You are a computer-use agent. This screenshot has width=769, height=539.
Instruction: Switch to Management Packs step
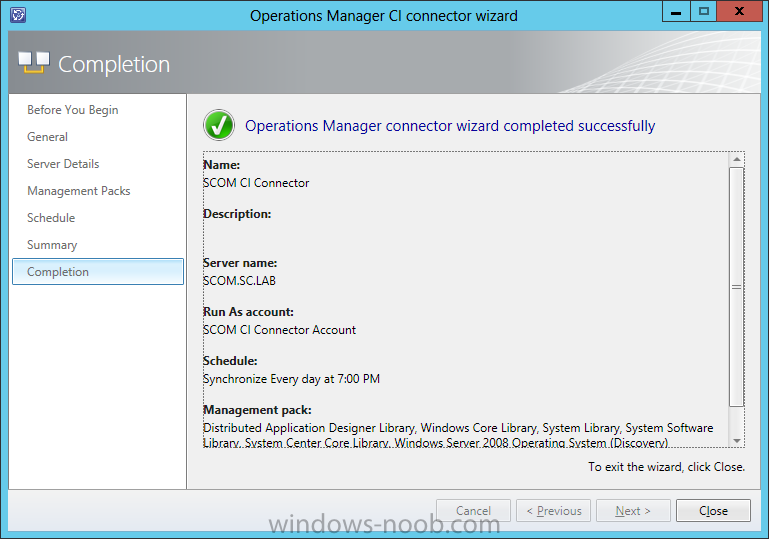(x=79, y=191)
